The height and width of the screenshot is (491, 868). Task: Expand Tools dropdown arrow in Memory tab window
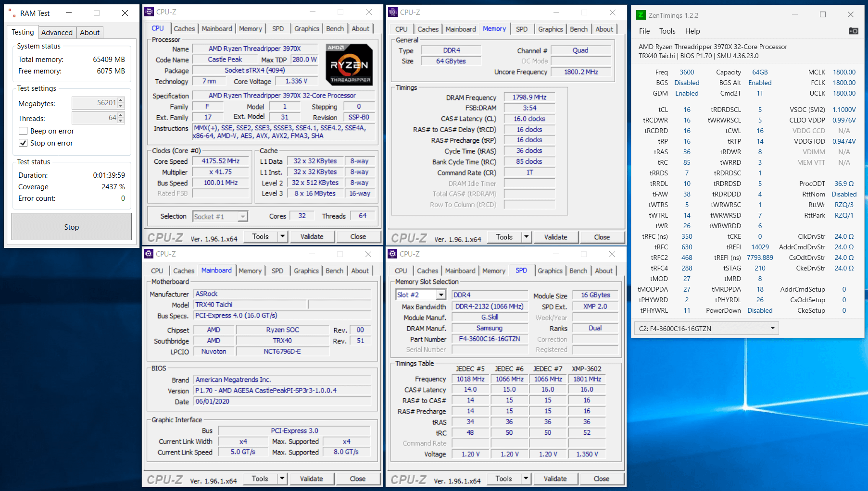pyautogui.click(x=527, y=237)
